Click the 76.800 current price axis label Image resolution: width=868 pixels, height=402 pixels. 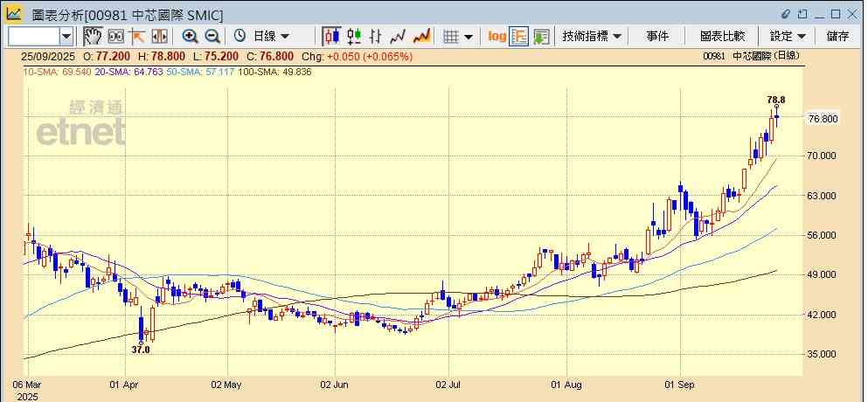823,119
